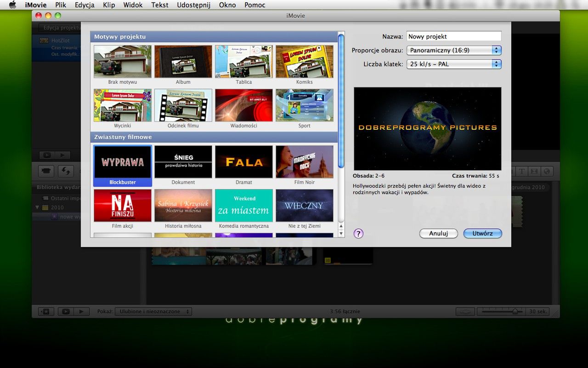Click the Utwórz button
Image resolution: width=588 pixels, height=368 pixels.
[x=482, y=234]
